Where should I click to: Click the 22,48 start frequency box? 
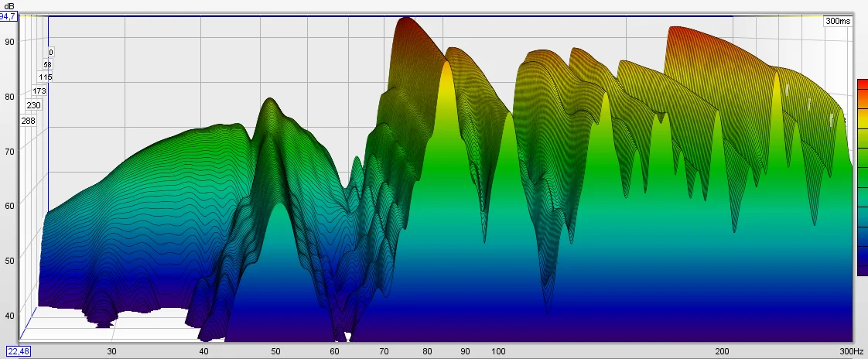[x=17, y=352]
